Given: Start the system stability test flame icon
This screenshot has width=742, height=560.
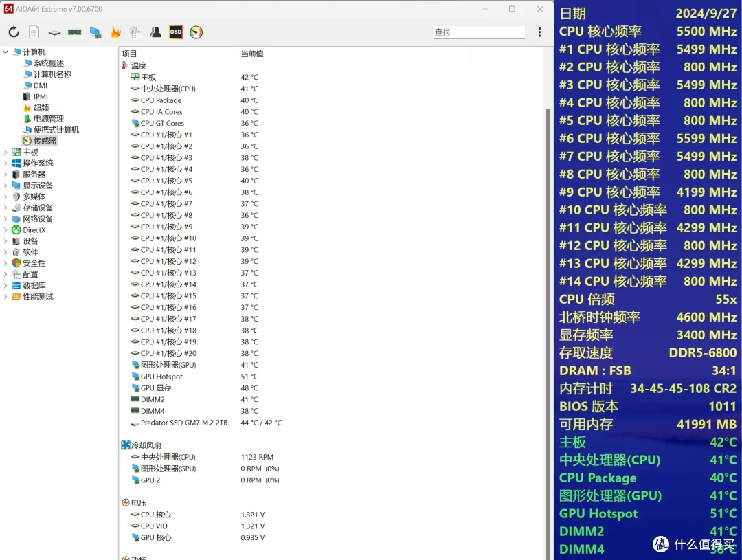Looking at the screenshot, I should 115,32.
